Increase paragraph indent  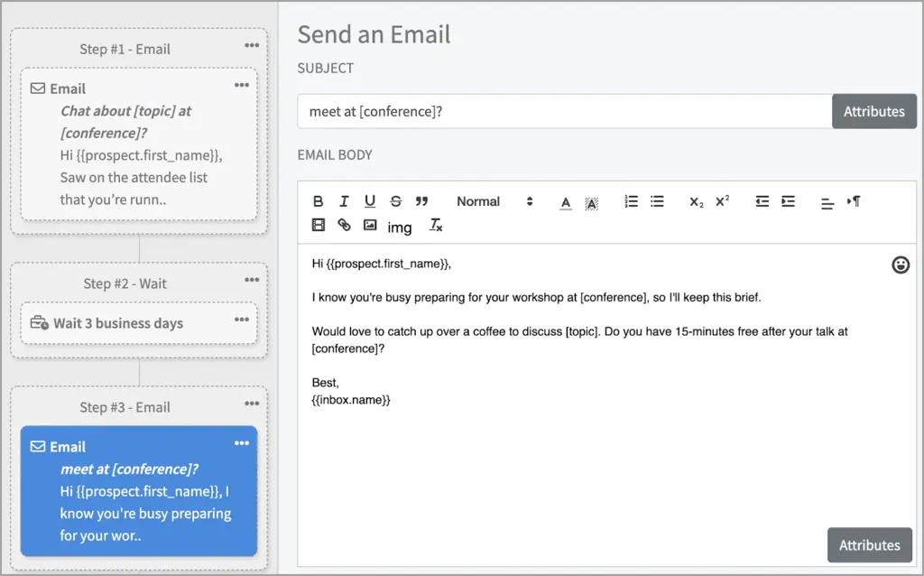click(788, 201)
